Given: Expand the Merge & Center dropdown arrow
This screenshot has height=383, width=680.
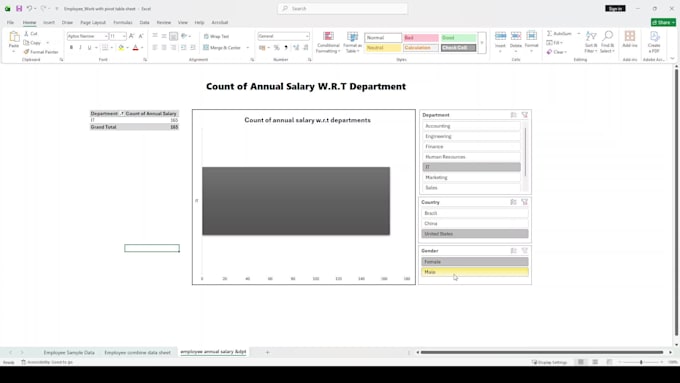Looking at the screenshot, I should [x=248, y=48].
